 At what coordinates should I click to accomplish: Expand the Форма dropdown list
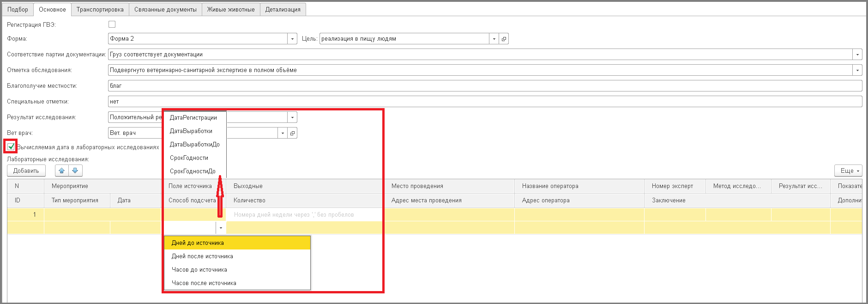click(292, 39)
